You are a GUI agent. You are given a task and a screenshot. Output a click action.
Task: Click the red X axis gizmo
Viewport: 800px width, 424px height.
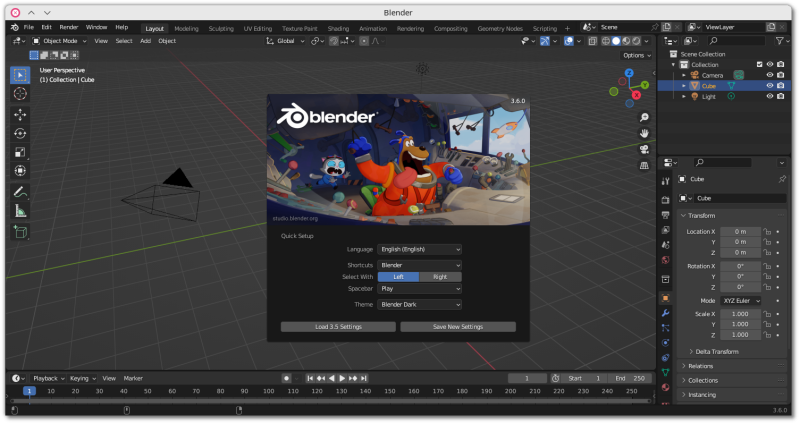click(x=636, y=95)
